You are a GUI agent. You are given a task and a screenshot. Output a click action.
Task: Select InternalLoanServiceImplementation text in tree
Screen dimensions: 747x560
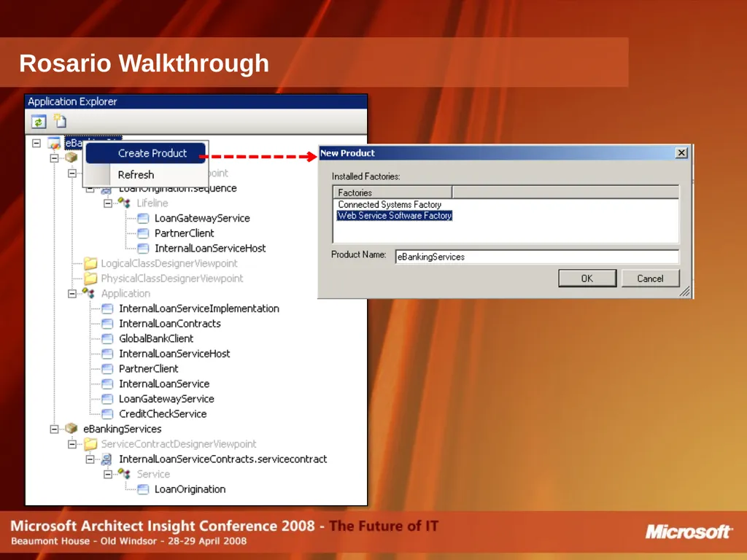click(199, 308)
